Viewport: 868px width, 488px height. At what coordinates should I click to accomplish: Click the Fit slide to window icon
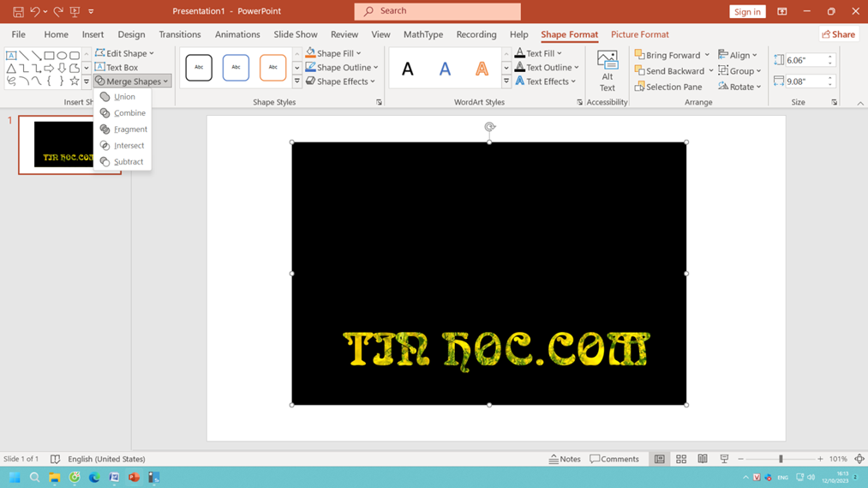[x=859, y=460]
